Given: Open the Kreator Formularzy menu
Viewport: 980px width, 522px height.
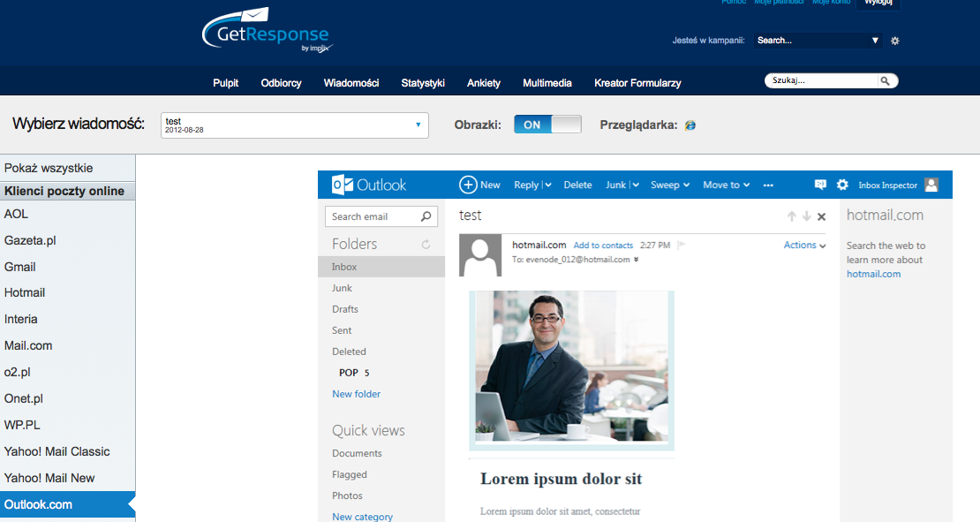Looking at the screenshot, I should [x=637, y=83].
